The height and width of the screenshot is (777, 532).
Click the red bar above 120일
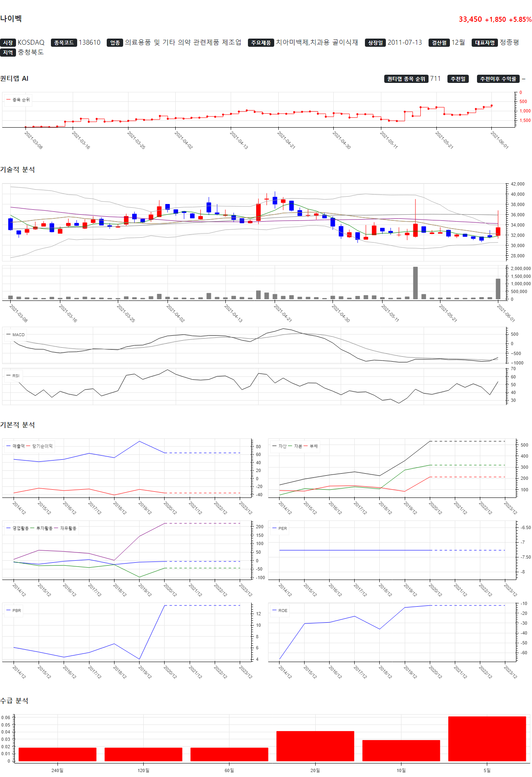(x=143, y=754)
